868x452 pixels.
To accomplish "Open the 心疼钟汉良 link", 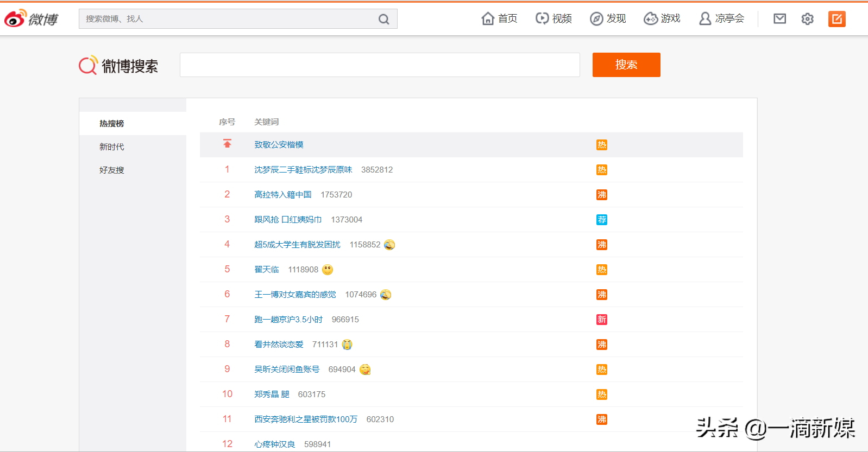I will point(275,444).
